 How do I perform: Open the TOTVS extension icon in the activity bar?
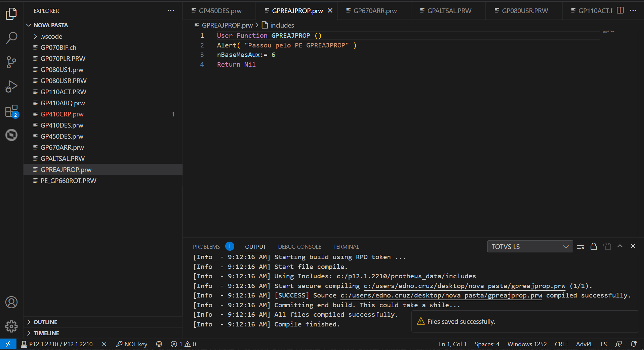[11, 135]
